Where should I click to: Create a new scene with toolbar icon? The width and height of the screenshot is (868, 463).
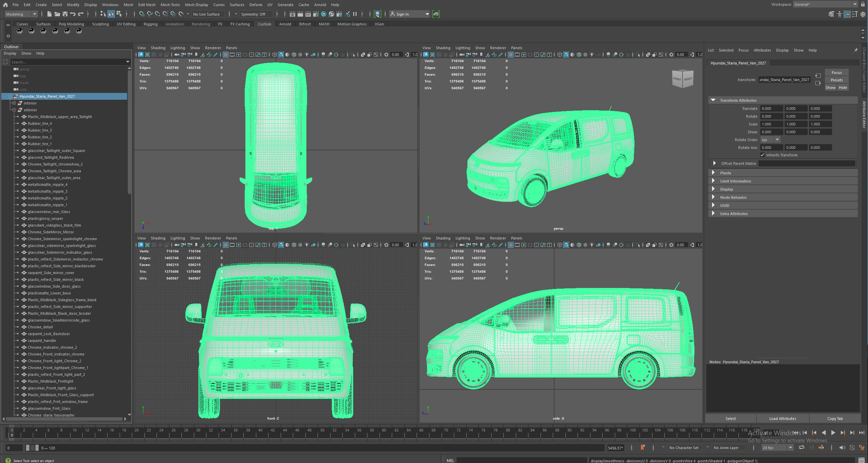coord(49,14)
